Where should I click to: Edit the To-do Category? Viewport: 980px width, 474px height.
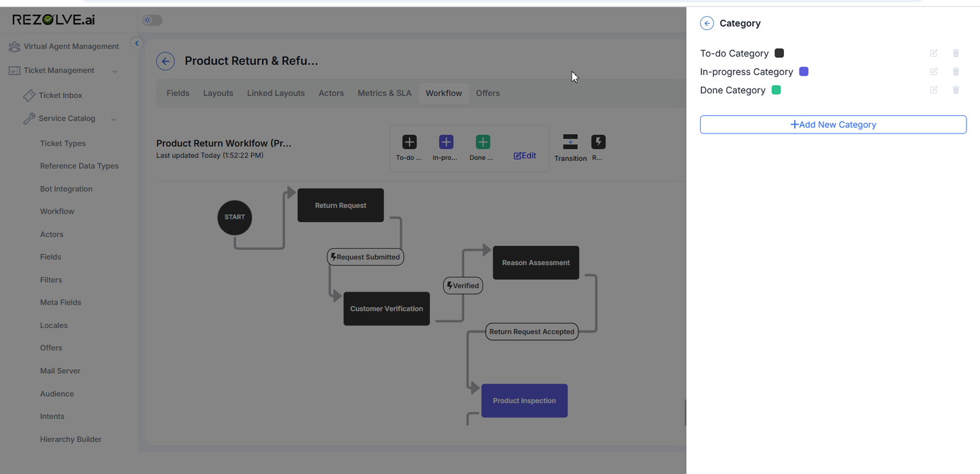(x=934, y=53)
